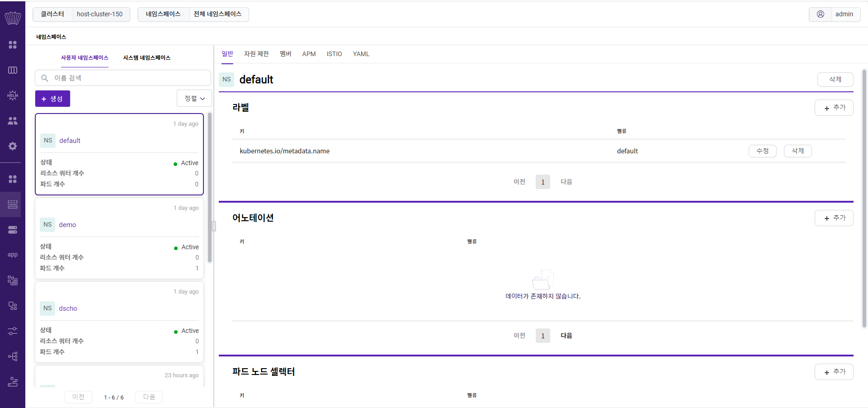Switch to the APM tab
This screenshot has height=408, width=868.
point(309,54)
